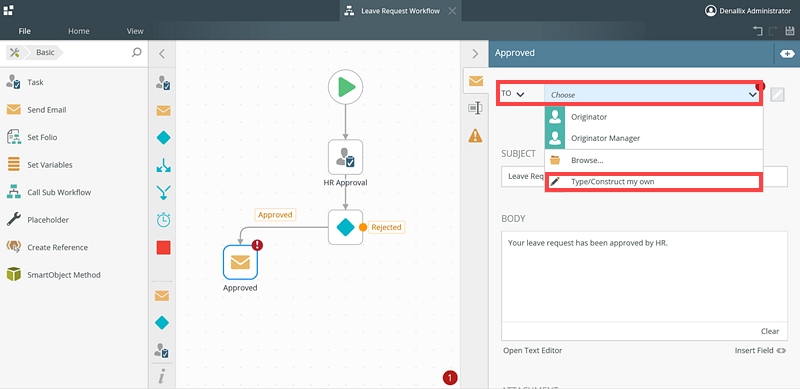Click inside the Body text field

(x=644, y=276)
